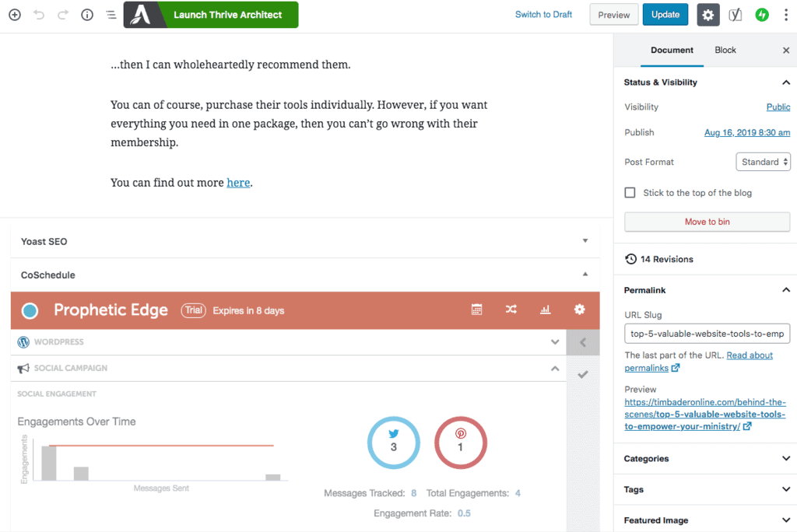Viewport: 797px width, 532px height.
Task: Switch to the Document tab
Action: (x=672, y=51)
